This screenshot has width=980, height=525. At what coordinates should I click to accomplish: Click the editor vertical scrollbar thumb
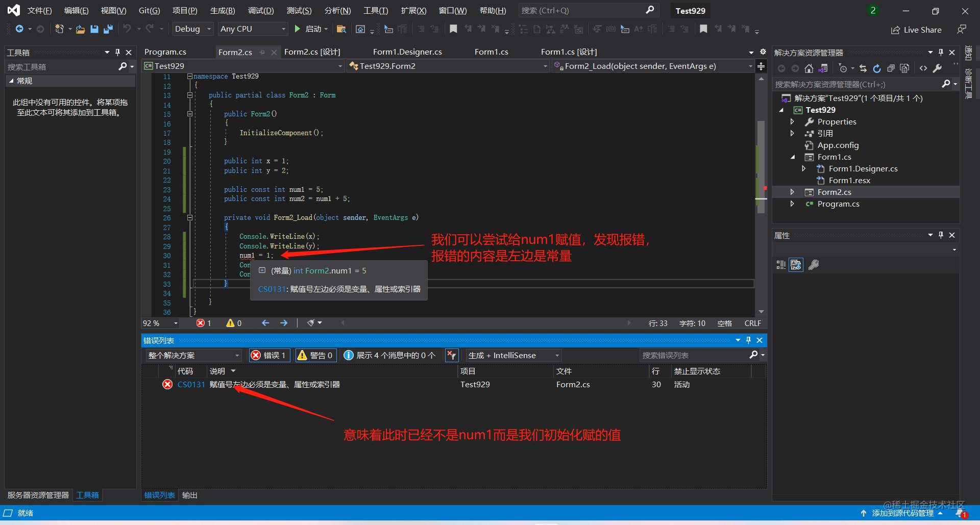click(761, 166)
